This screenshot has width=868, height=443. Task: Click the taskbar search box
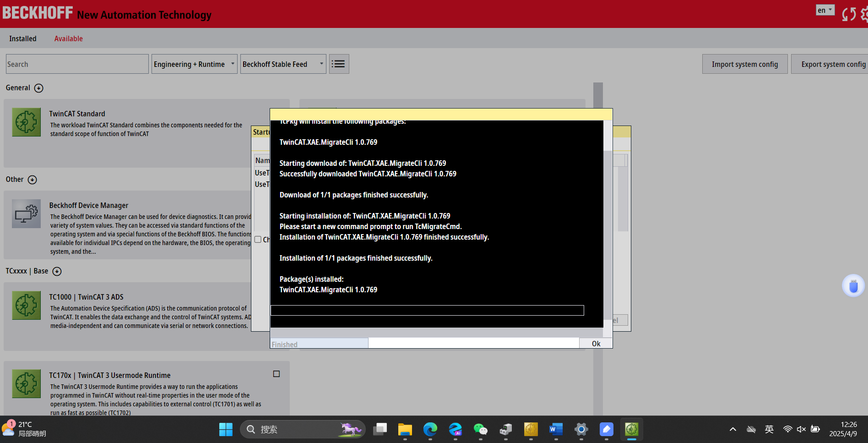303,429
